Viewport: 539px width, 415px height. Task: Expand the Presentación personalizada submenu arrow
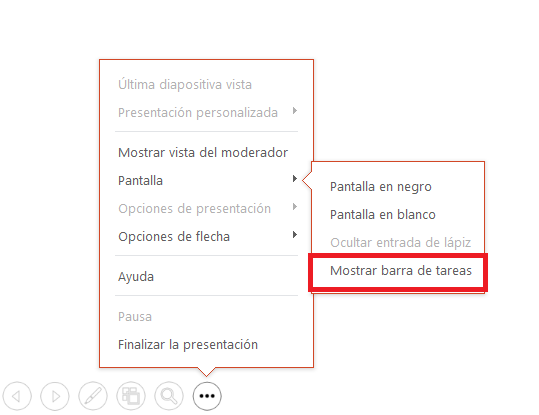point(295,111)
